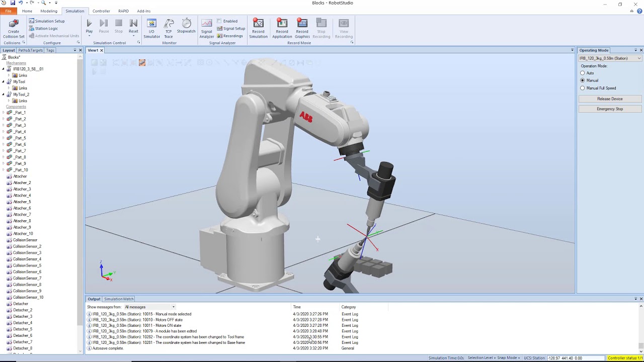Click UCS coordinate field in status bar
Viewport: 644px width, 362px height.
(576, 358)
